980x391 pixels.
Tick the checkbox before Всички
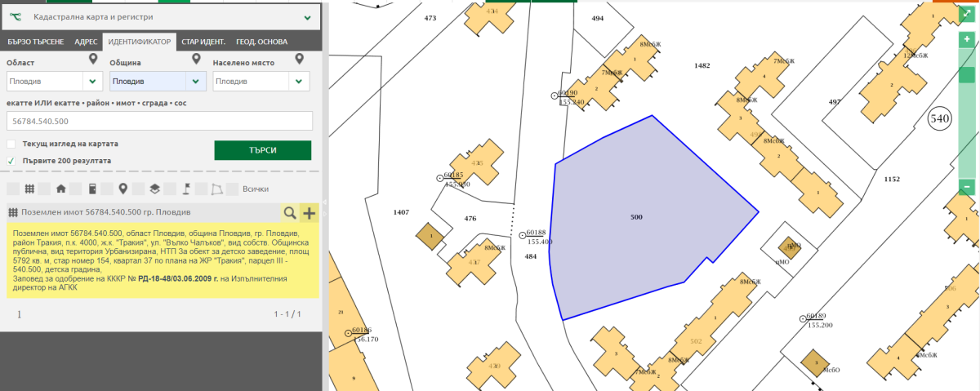tap(232, 189)
